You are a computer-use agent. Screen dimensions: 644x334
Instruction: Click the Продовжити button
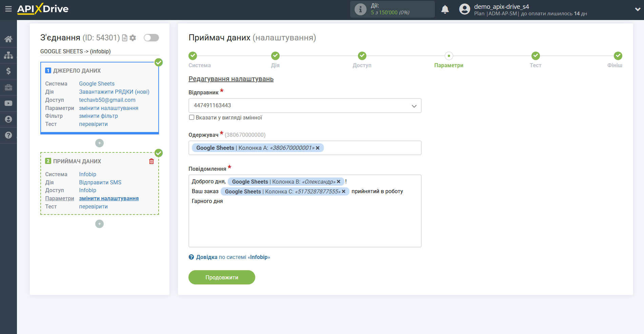(222, 277)
